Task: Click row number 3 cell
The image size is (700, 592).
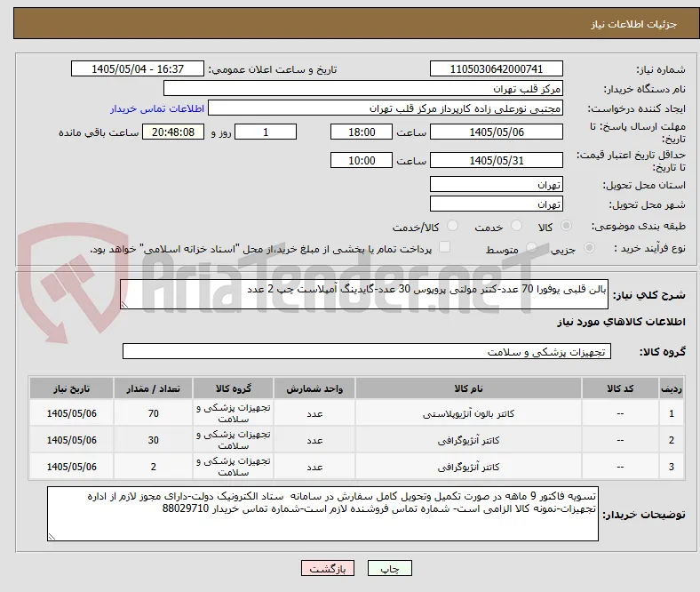Action: pyautogui.click(x=672, y=467)
